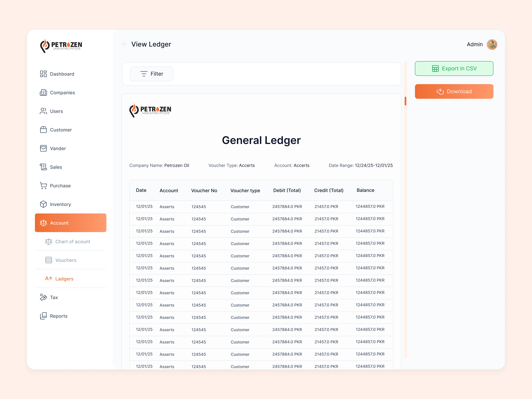
Task: Click the filter lines icon
Action: pyautogui.click(x=144, y=74)
